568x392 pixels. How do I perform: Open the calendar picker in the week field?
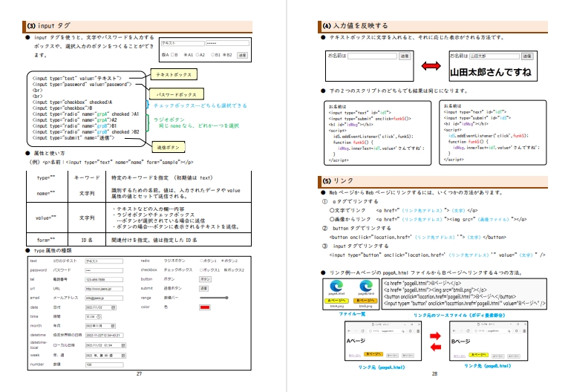pyautogui.click(x=123, y=356)
